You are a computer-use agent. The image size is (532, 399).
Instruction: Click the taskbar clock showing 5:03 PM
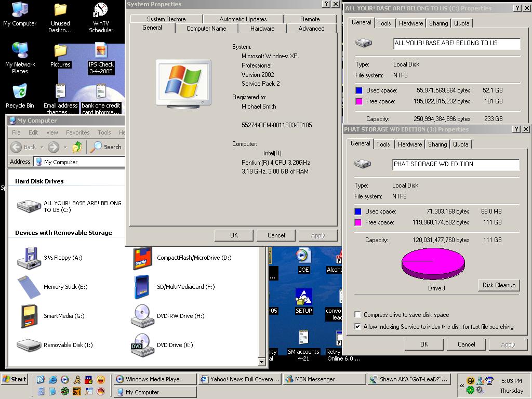point(511,381)
